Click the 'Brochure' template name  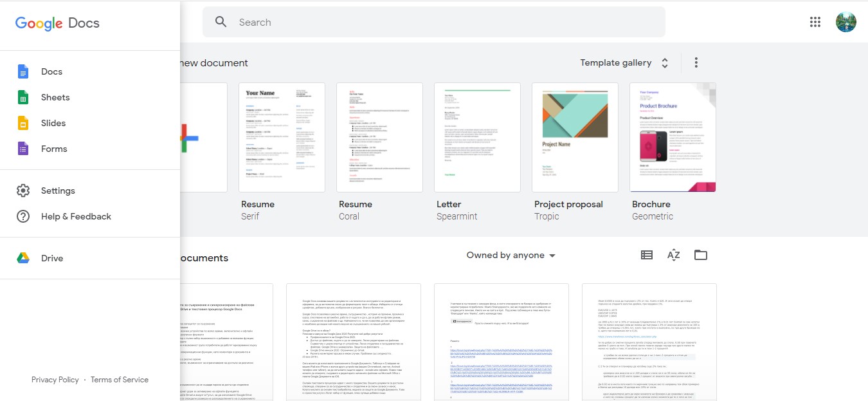tap(651, 204)
